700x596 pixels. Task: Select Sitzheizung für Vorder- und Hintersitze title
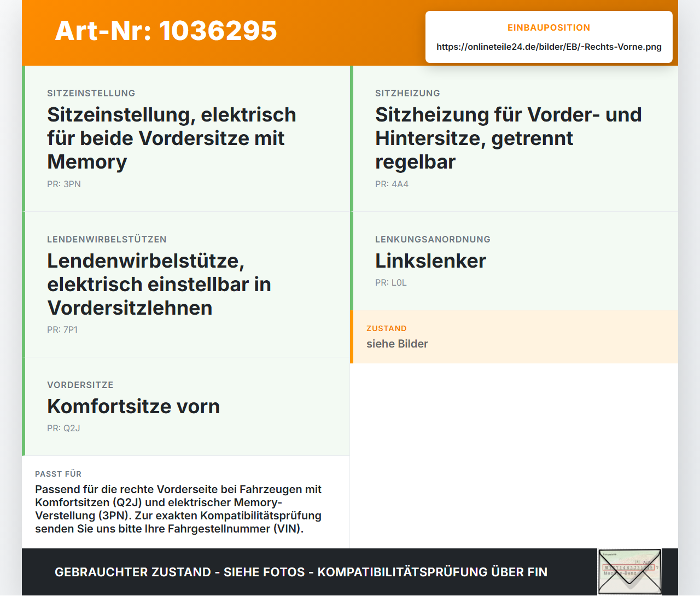(509, 138)
